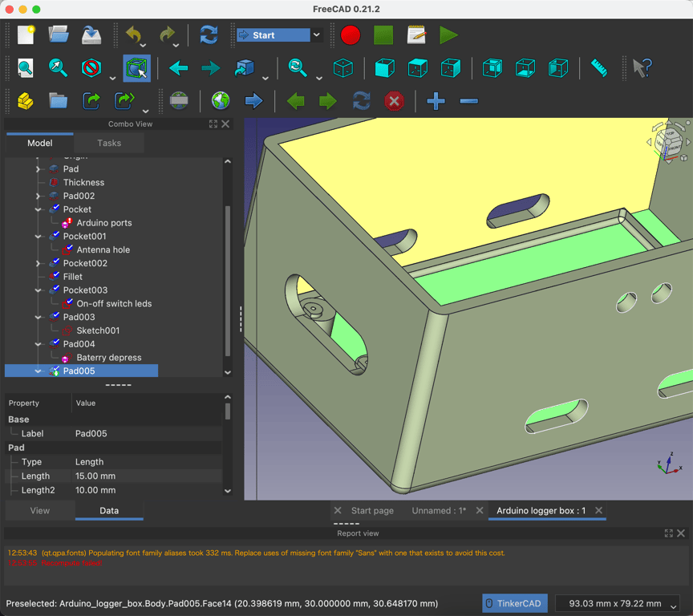Open the Start page document tab
This screenshot has width=693, height=616.
click(372, 511)
